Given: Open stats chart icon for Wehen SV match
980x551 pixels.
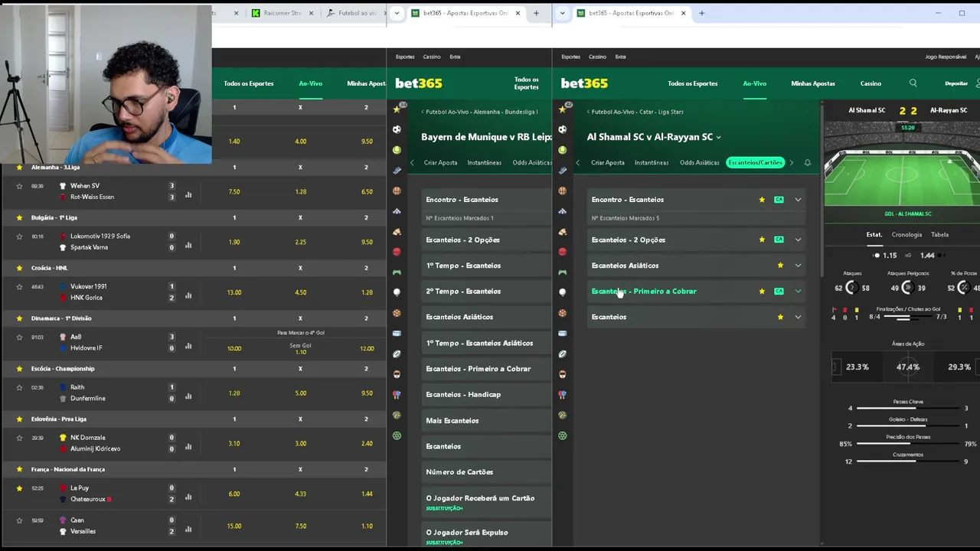Looking at the screenshot, I should point(188,194).
